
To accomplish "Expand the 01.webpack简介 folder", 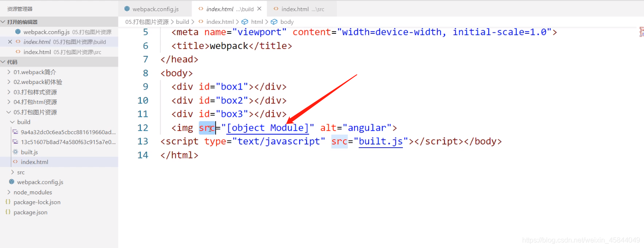I will point(59,72).
